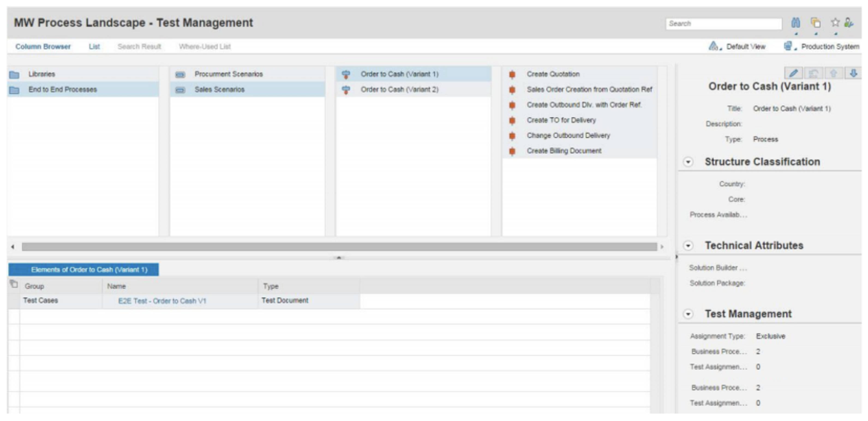Screen dimensions: 868x421
Task: Click the up arrow button in details panel
Action: click(x=833, y=73)
